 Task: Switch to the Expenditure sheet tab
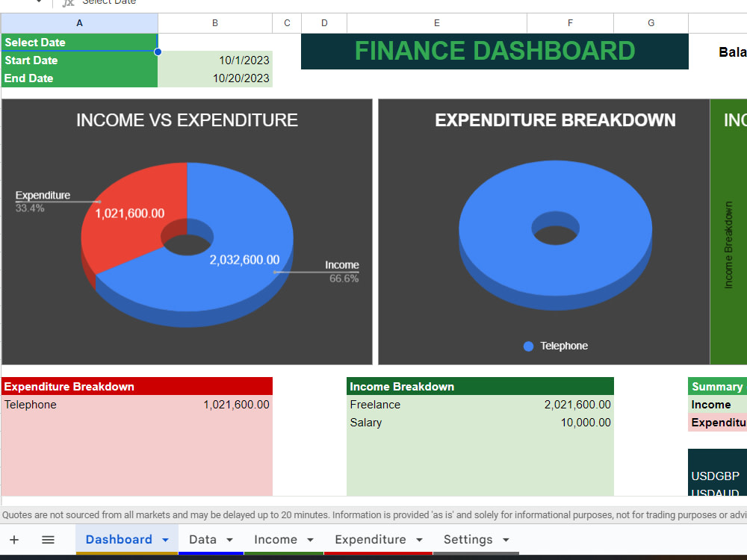371,540
